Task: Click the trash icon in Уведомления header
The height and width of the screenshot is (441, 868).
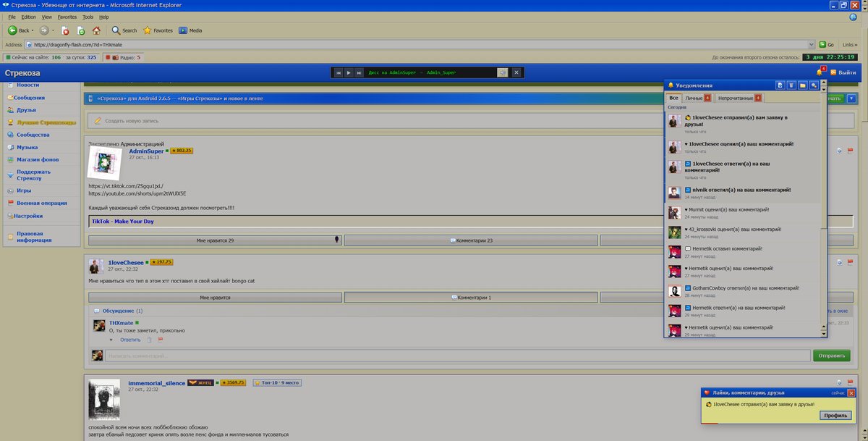Action: point(791,85)
